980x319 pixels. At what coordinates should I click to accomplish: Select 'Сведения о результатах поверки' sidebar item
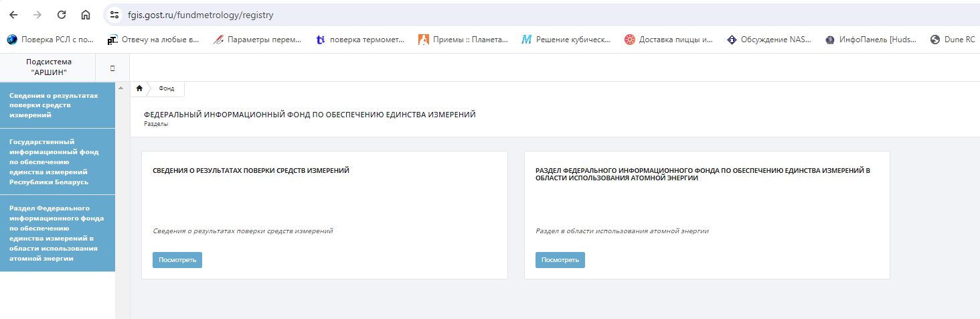click(x=54, y=105)
